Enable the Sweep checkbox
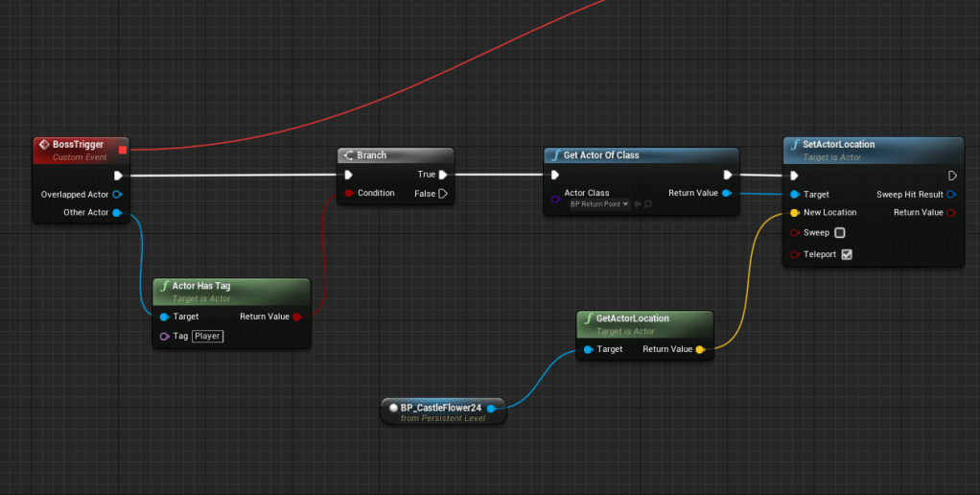980x495 pixels. [840, 233]
